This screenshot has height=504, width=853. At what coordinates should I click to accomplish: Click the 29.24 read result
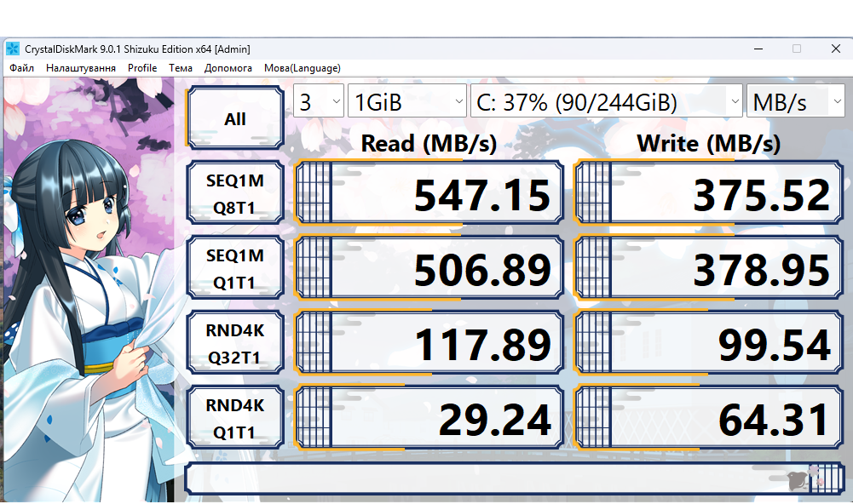click(x=429, y=418)
